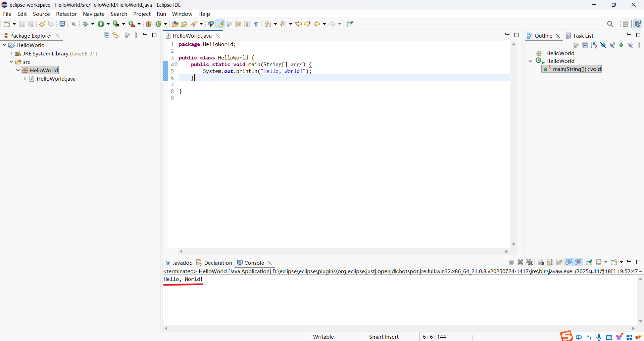644x341 pixels.
Task: Launch Debug with the bug icon
Action: 86,24
